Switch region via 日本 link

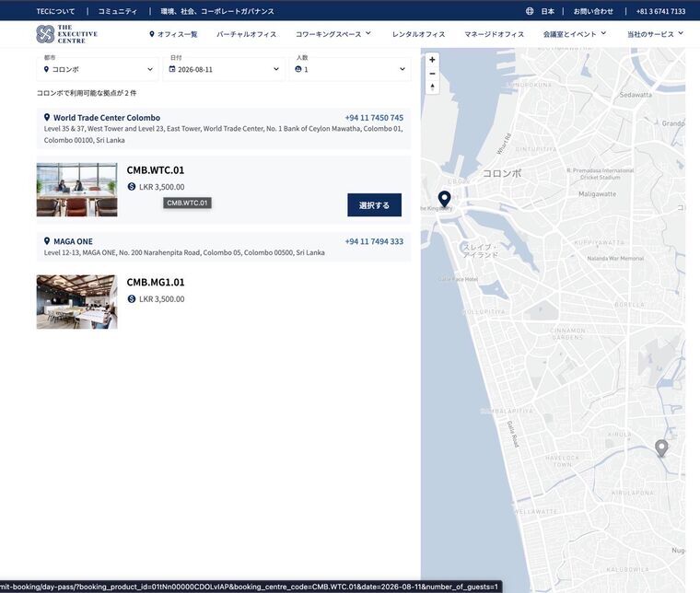[548, 11]
